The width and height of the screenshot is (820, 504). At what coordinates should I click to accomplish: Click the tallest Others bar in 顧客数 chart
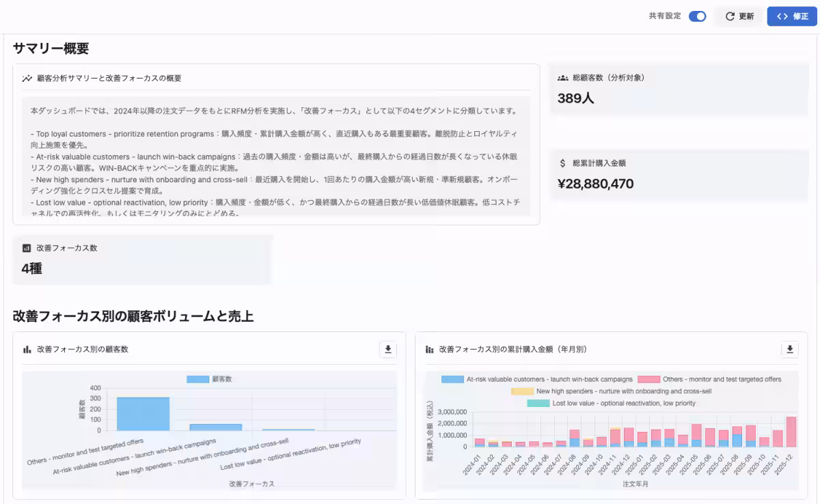point(143,414)
